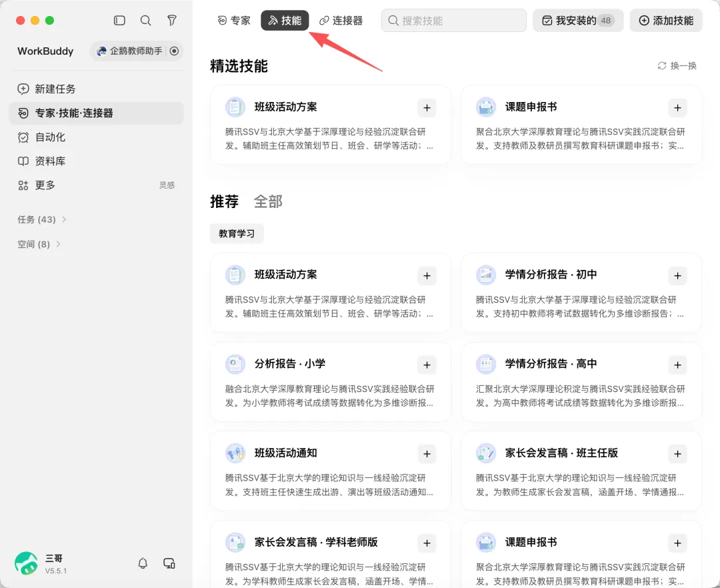
Task: Click the pin icon in sidebar header
Action: 172,21
